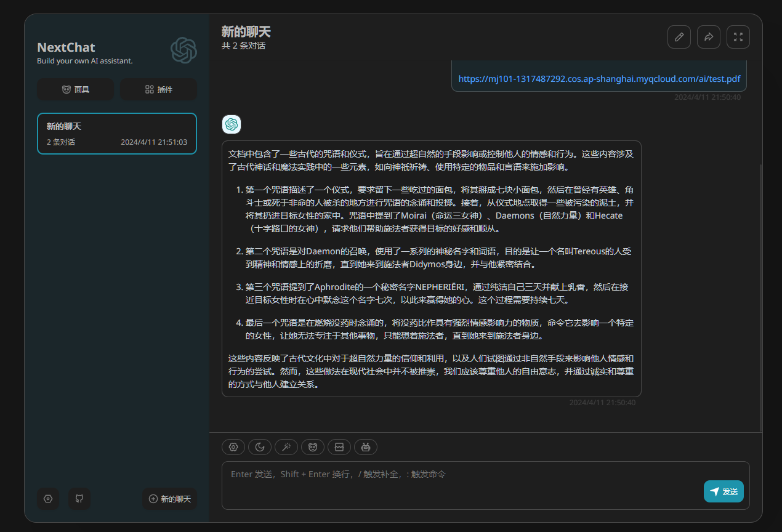Click the 新的聊天 title in the header
This screenshot has width=782, height=532.
pyautogui.click(x=246, y=32)
